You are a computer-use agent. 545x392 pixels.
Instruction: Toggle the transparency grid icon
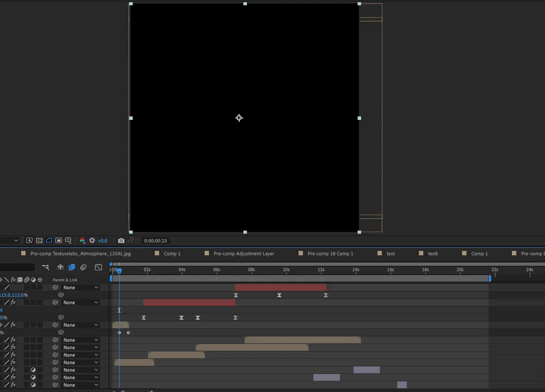[x=39, y=241]
